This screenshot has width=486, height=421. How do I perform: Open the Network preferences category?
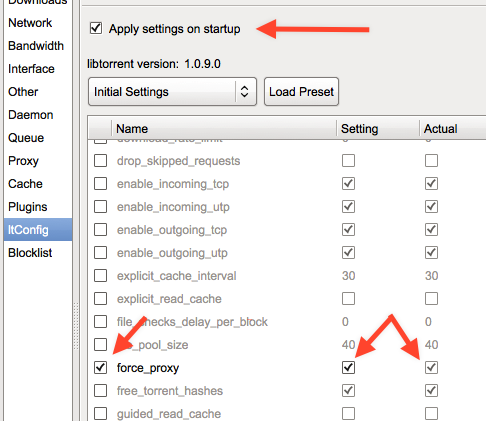pyautogui.click(x=30, y=23)
